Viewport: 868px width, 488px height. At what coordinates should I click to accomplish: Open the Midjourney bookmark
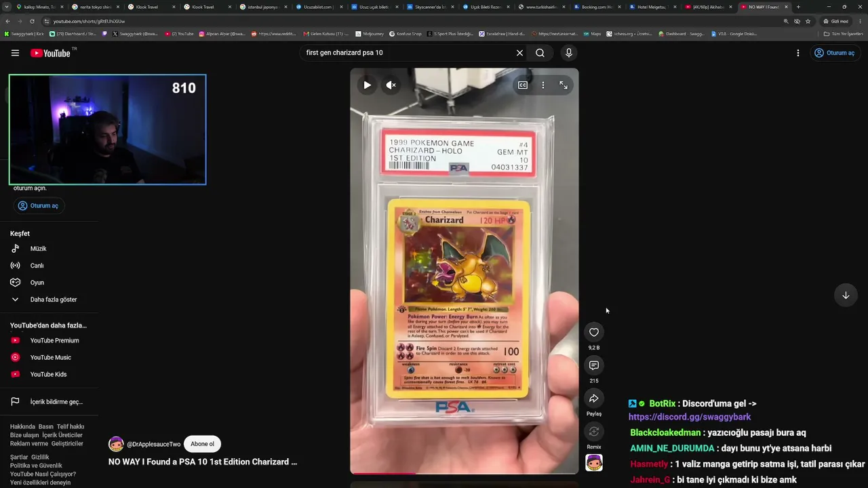point(370,33)
